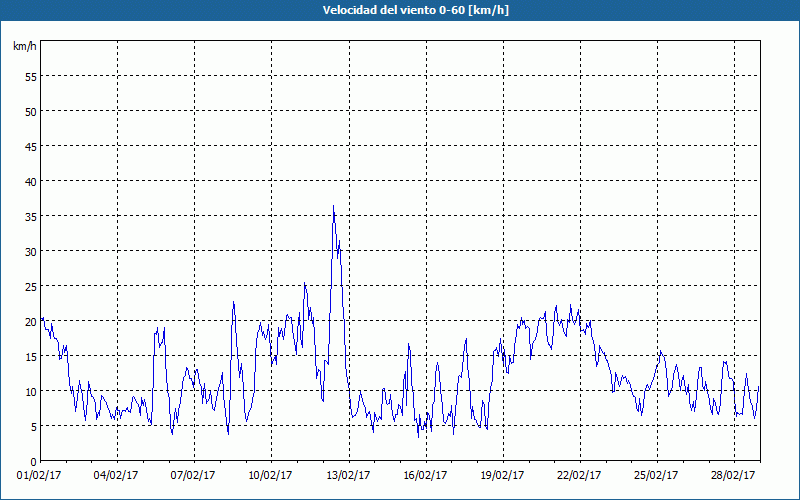Click the chart title 'Velocidad del viento 0-60 [km/h]'
800x500 pixels.
coord(415,10)
